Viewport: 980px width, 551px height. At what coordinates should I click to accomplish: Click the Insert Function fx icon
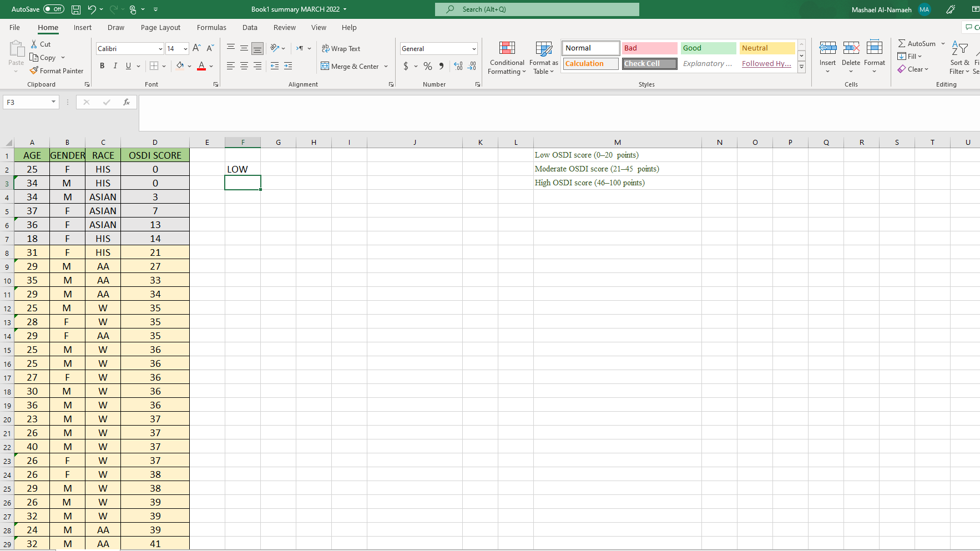coord(127,102)
